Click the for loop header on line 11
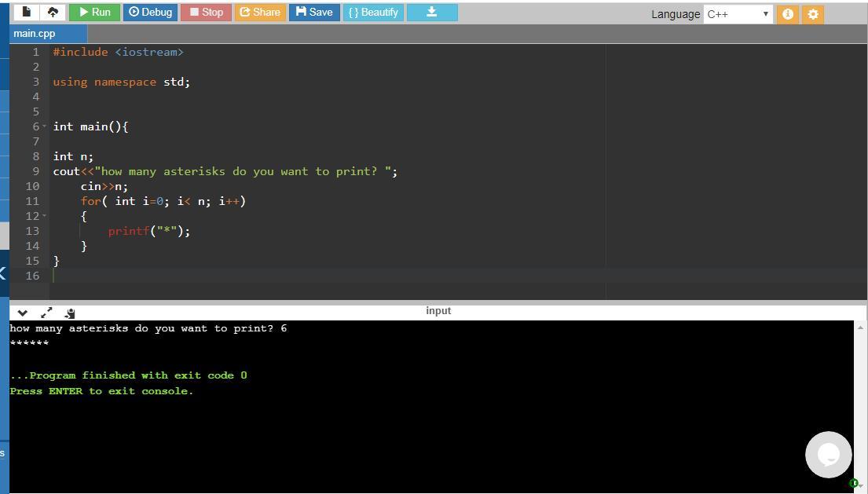This screenshot has width=868, height=494. coord(163,201)
